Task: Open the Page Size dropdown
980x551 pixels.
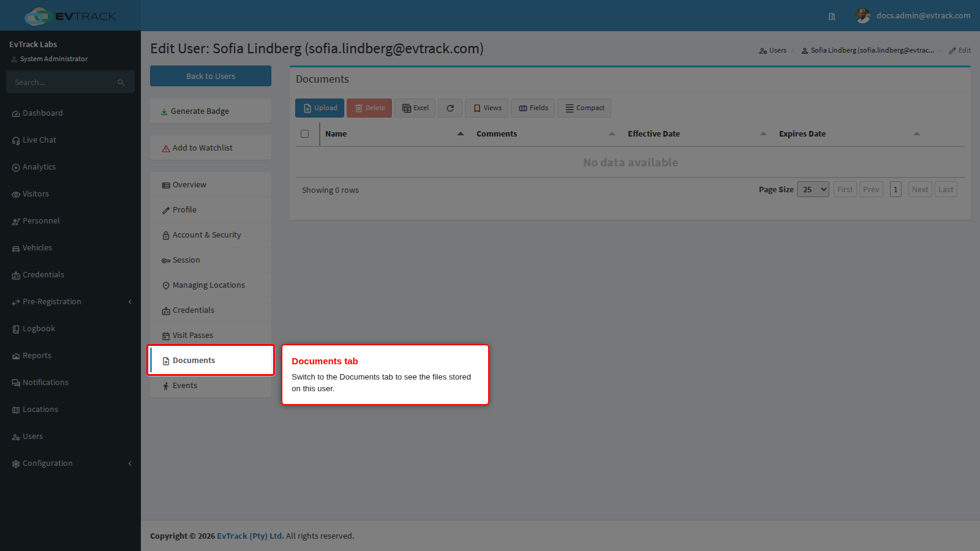Action: point(813,189)
